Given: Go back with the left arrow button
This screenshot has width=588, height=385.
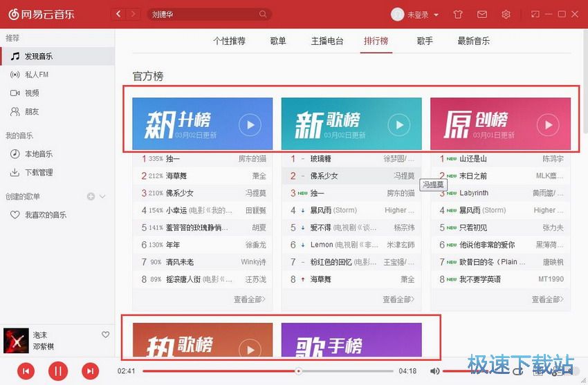Looking at the screenshot, I should point(118,15).
